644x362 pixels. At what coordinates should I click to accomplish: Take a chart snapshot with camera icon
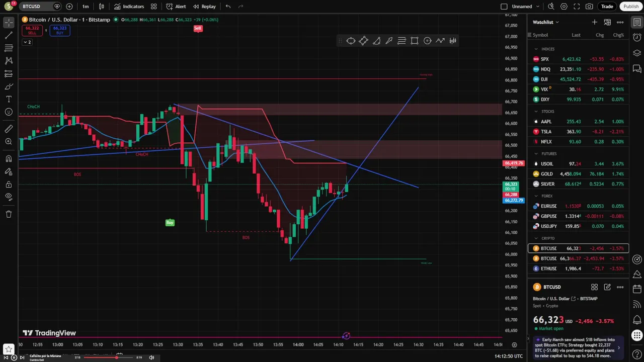pos(589,7)
